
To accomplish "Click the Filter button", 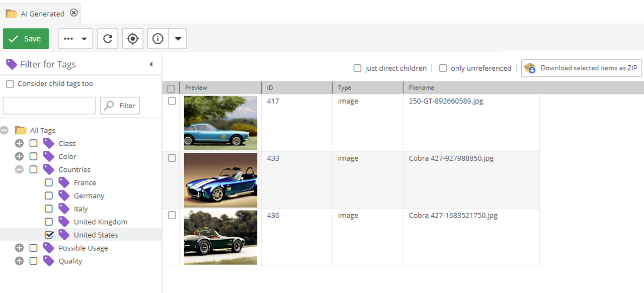I will (x=120, y=106).
